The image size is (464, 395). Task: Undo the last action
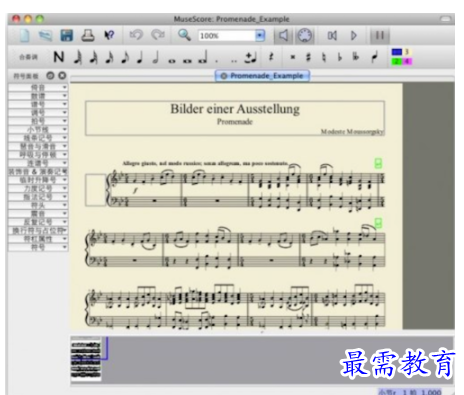tap(136, 35)
